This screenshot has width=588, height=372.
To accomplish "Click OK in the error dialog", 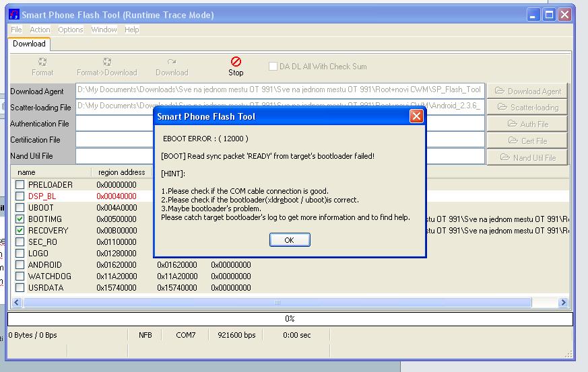I will coord(290,239).
